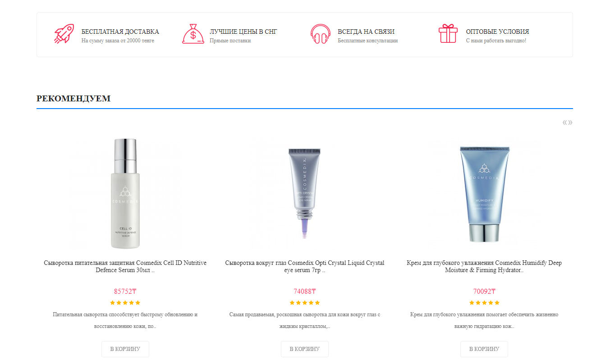Open the Opti Crystal Liquid Crystal eye serum link
This screenshot has width=601, height=364.
coord(305,266)
